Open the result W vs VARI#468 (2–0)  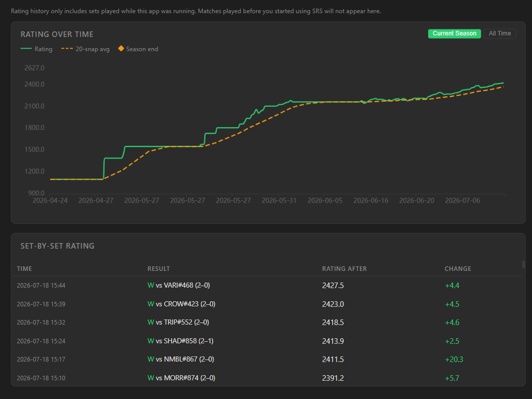tap(179, 286)
